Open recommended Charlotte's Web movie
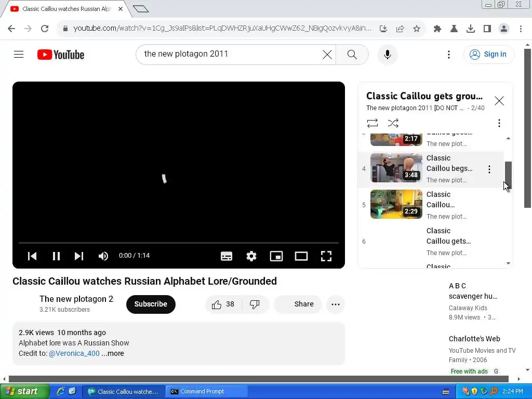 tap(474, 339)
